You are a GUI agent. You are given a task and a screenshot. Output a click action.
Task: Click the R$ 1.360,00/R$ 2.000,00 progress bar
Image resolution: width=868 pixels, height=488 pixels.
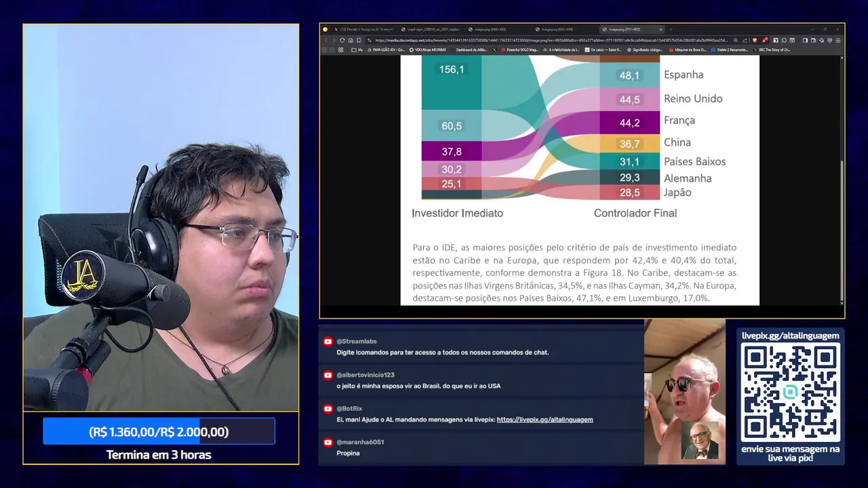pos(159,432)
